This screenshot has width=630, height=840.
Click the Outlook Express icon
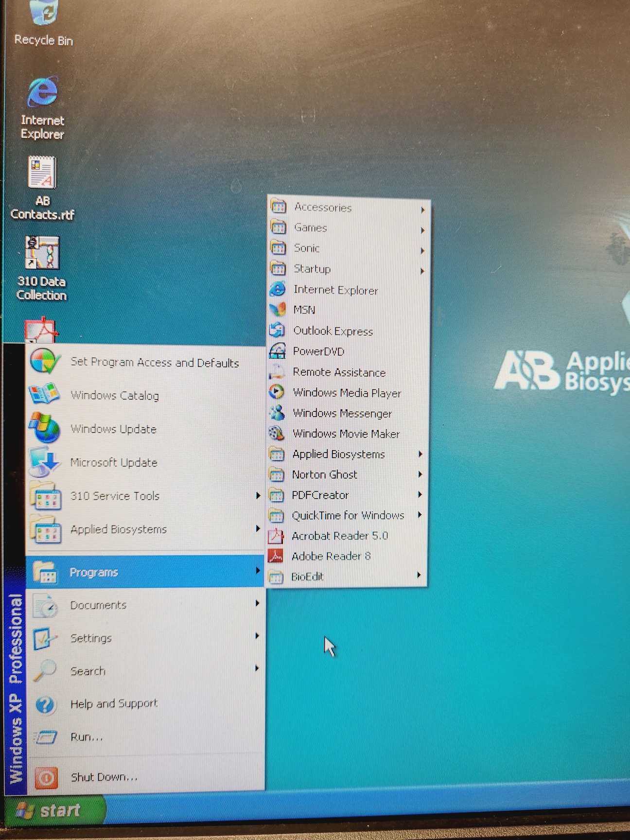point(277,330)
